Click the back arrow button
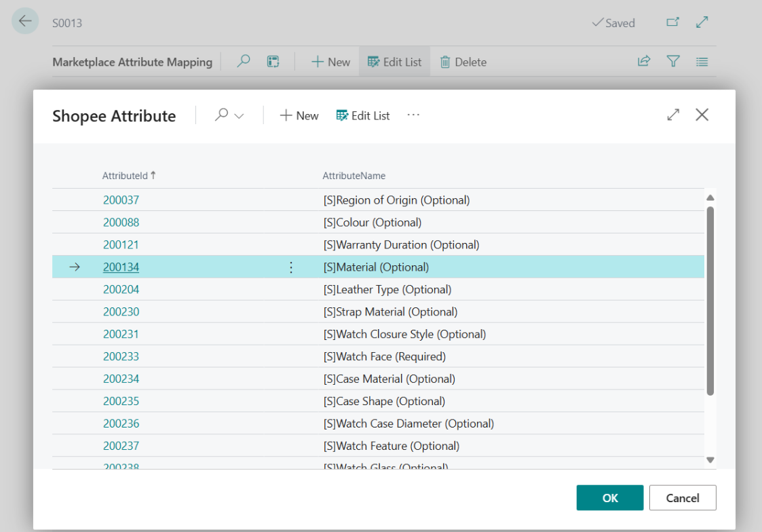This screenshot has height=532, width=762. tap(25, 21)
